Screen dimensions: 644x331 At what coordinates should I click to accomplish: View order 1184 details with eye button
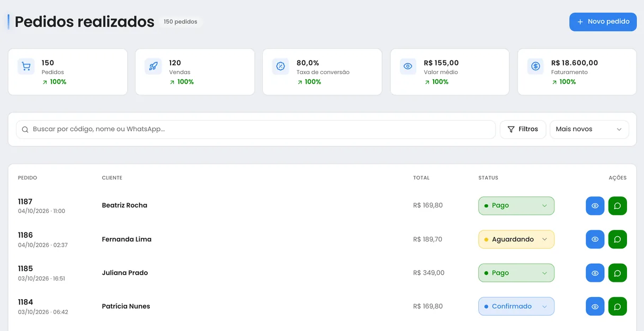click(595, 307)
